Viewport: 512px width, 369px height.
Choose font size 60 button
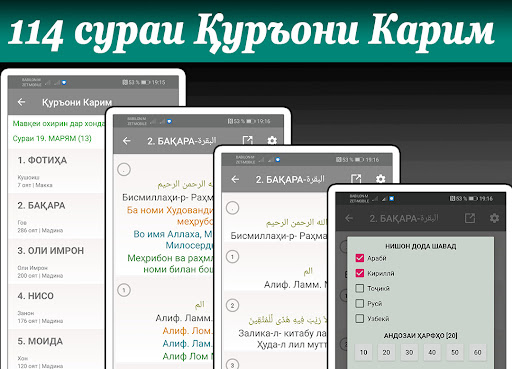[478, 352]
